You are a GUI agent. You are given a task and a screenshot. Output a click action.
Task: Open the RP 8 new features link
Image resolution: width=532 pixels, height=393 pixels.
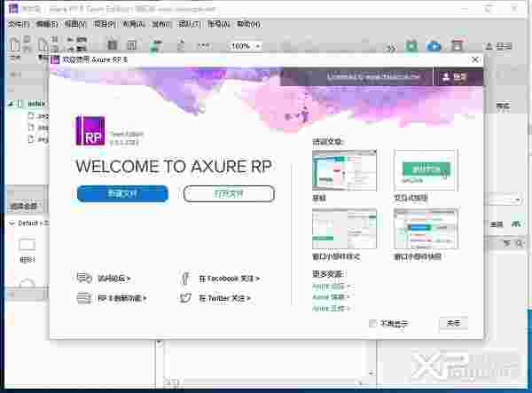tap(122, 298)
